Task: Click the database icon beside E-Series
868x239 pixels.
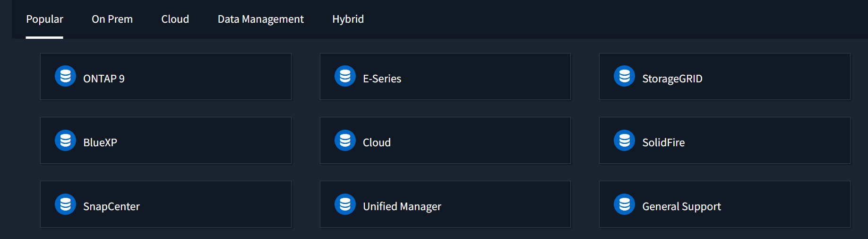Action: coord(345,76)
